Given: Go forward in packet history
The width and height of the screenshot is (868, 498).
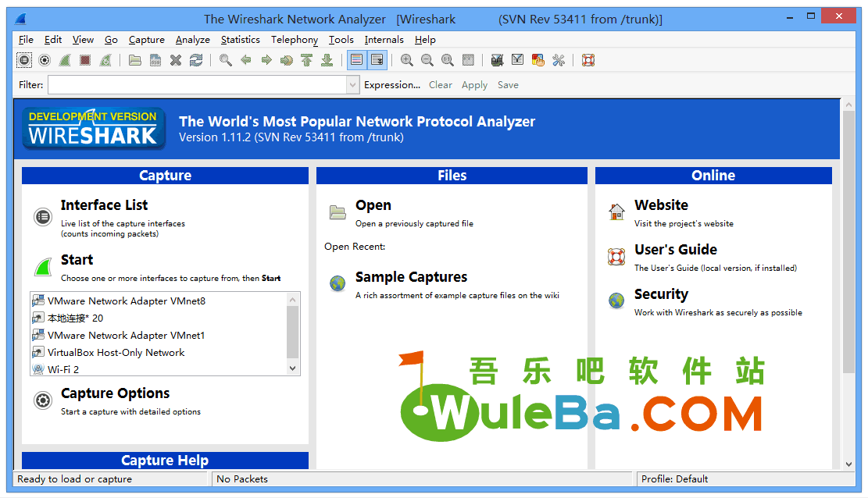Looking at the screenshot, I should coord(266,60).
